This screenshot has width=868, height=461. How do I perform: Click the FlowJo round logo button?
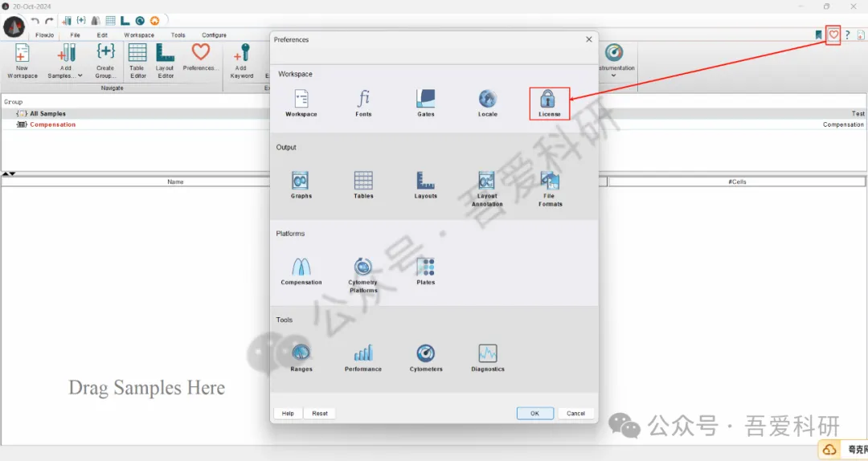click(14, 27)
